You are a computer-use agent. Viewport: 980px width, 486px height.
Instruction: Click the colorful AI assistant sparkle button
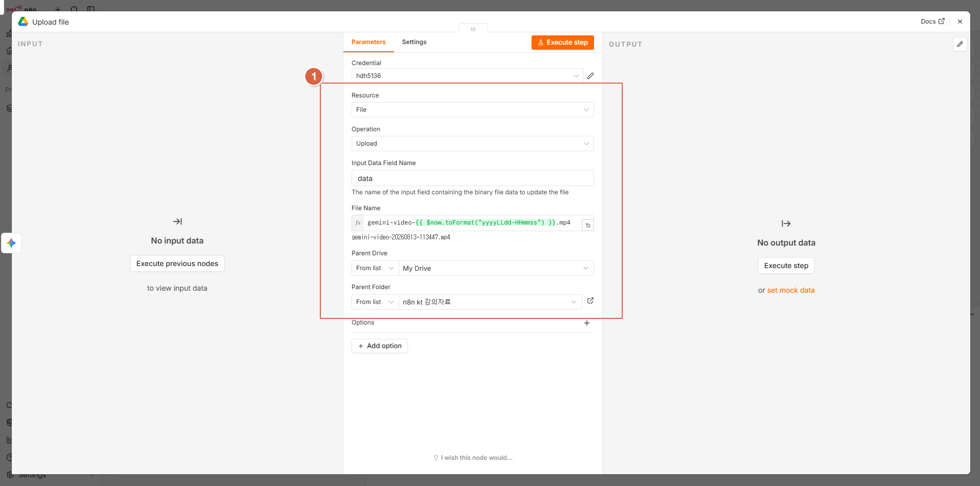coord(11,243)
